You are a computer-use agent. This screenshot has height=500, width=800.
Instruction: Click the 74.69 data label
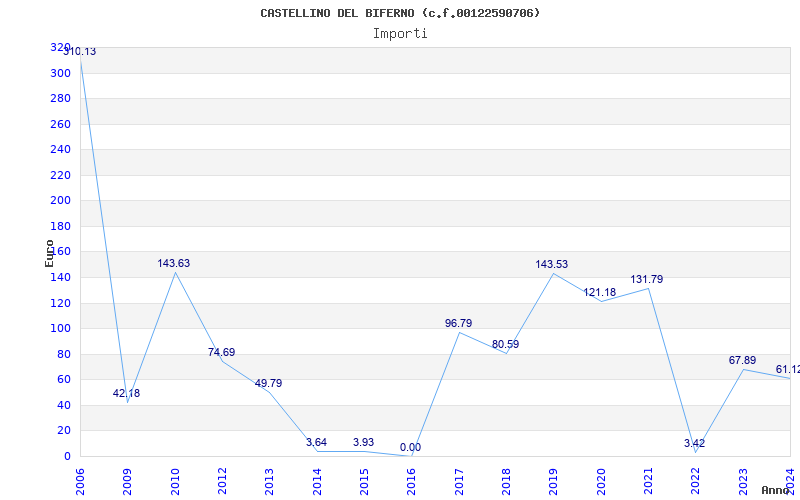click(221, 352)
